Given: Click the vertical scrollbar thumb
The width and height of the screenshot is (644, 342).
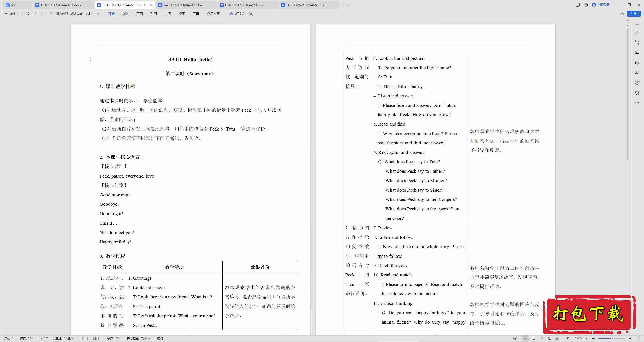Looking at the screenshot, I should (x=628, y=94).
